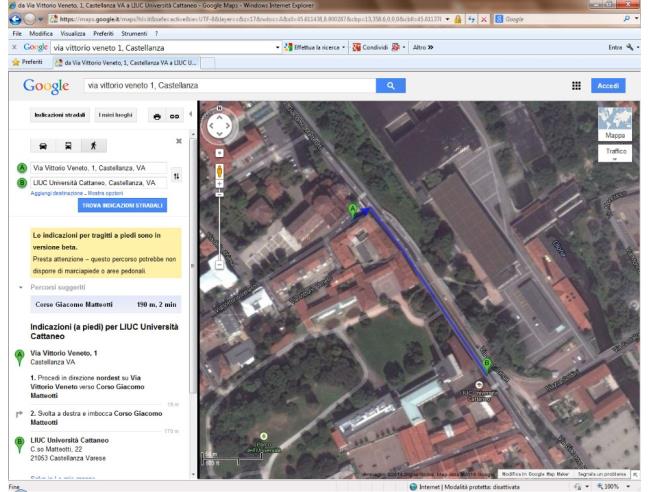Switch to walking directions mode
Viewport: 648px width, 492px height.
pos(92,144)
